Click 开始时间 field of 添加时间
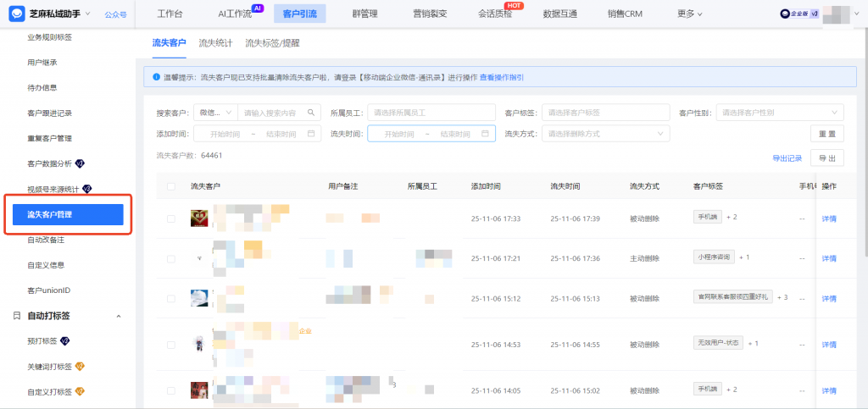 point(225,134)
